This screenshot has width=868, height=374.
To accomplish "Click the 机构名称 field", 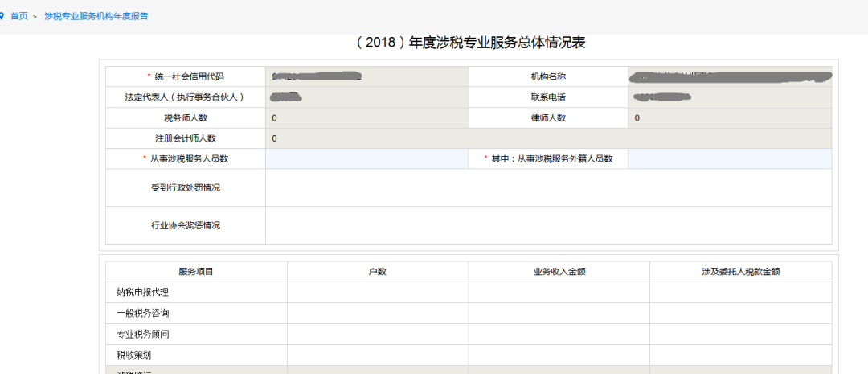I will coord(730,76).
